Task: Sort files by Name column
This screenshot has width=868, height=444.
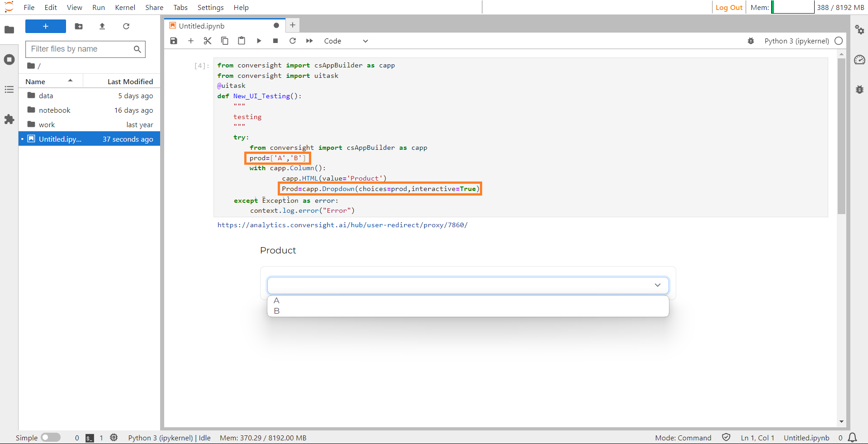Action: click(x=50, y=81)
